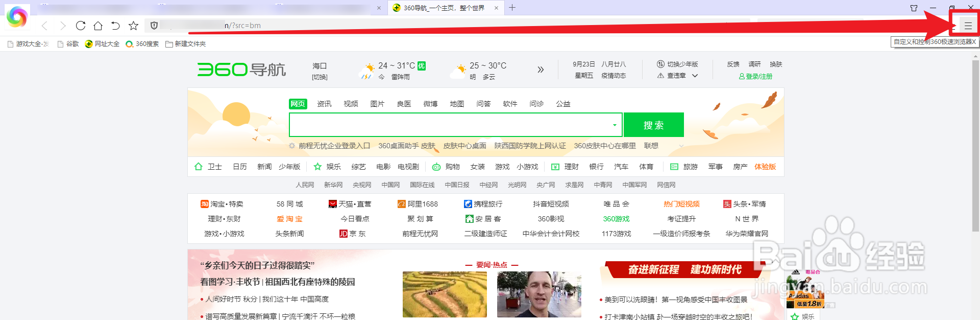Open search box suggestion dropdown arrow
This screenshot has width=980, height=320.
coord(615,125)
